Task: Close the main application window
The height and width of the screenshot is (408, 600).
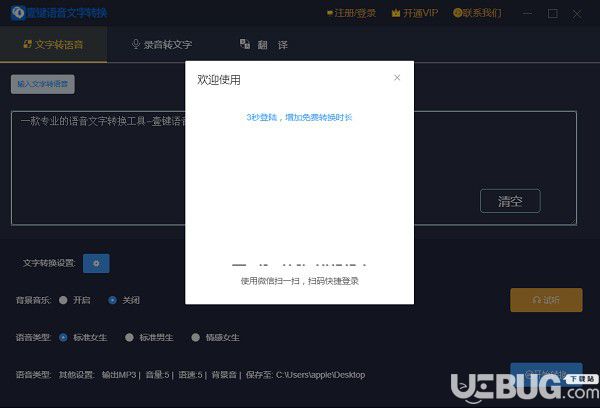Action: click(x=577, y=15)
